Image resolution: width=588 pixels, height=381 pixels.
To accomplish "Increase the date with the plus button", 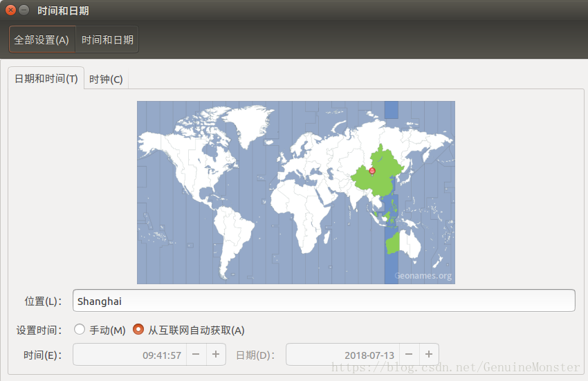I will 429,354.
